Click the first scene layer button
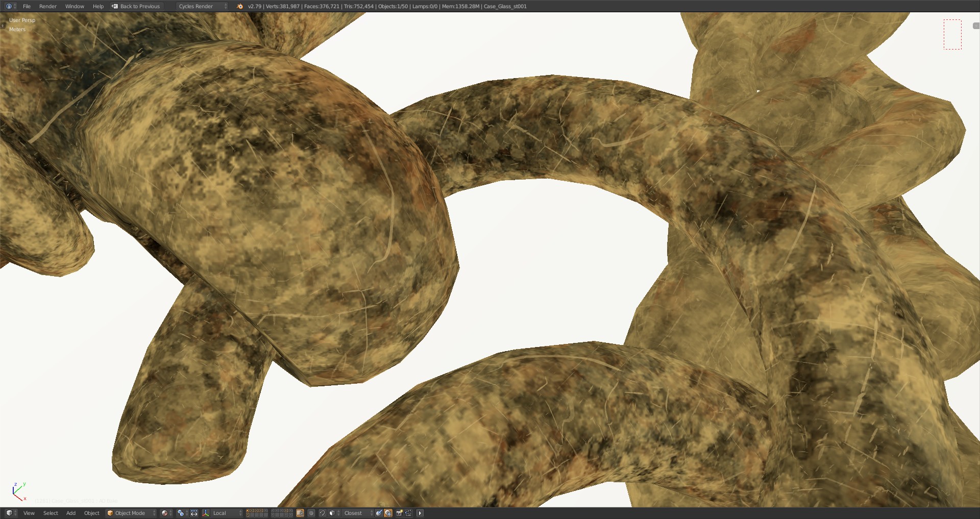This screenshot has height=519, width=980. [248, 511]
